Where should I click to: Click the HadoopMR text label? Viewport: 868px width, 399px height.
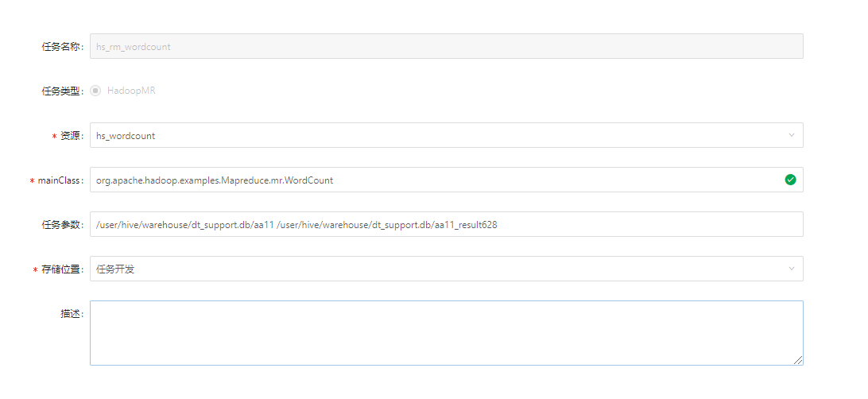point(131,91)
